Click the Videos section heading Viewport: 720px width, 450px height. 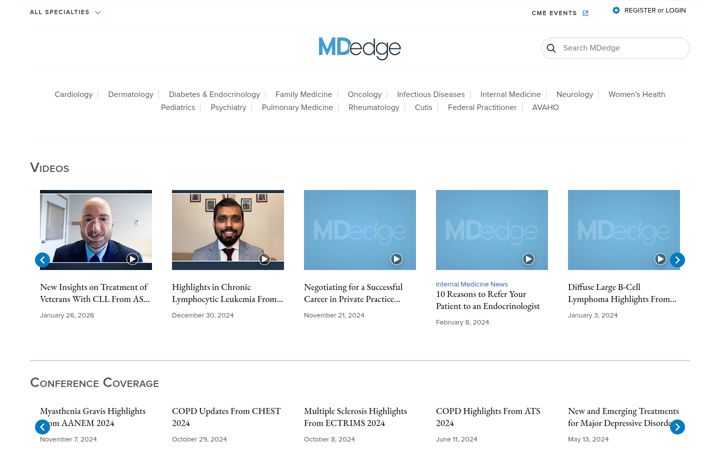(x=50, y=168)
